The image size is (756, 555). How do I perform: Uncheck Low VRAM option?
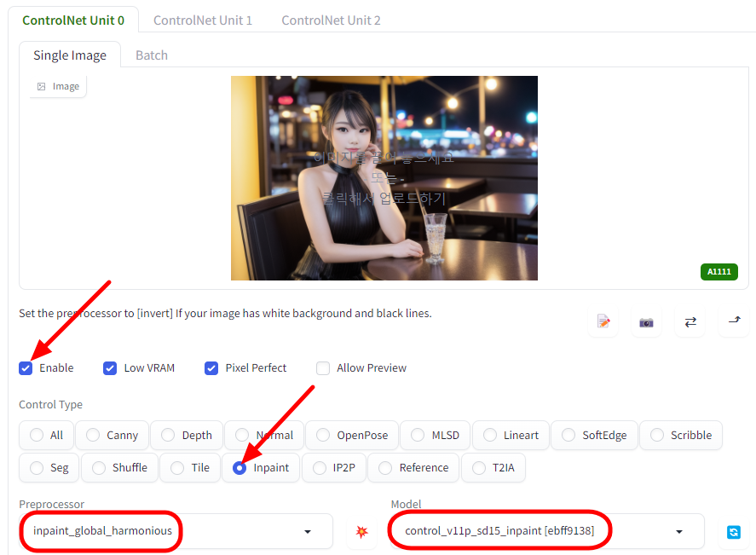pos(110,367)
